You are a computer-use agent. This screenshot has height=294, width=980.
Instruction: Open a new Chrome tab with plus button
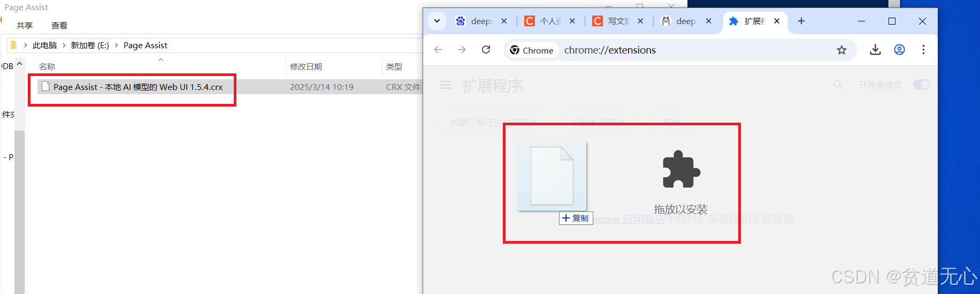pyautogui.click(x=801, y=21)
